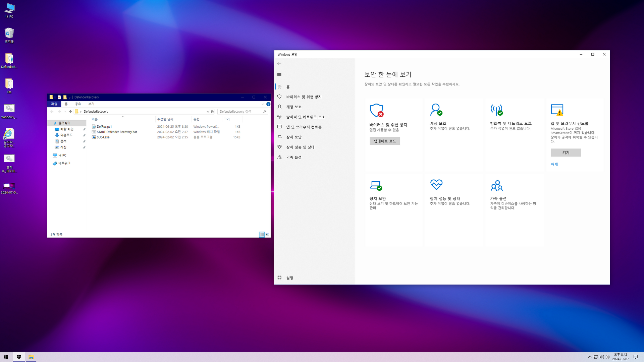644x362 pixels.
Task: Open App & browser control tile icon
Action: click(x=557, y=110)
